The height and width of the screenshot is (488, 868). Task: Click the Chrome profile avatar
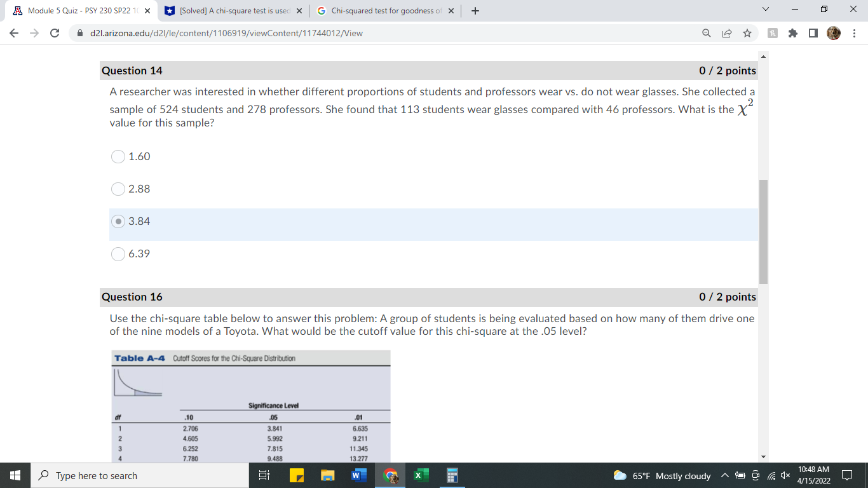click(x=834, y=33)
